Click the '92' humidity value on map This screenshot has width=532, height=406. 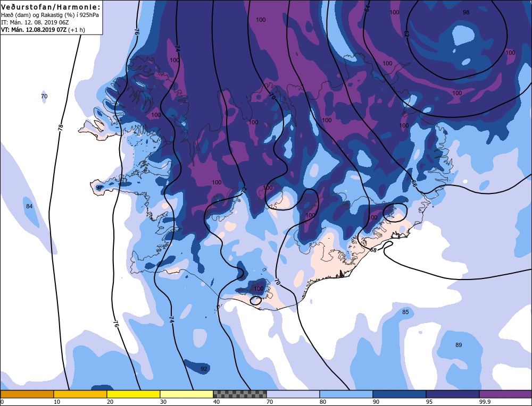pyautogui.click(x=204, y=369)
